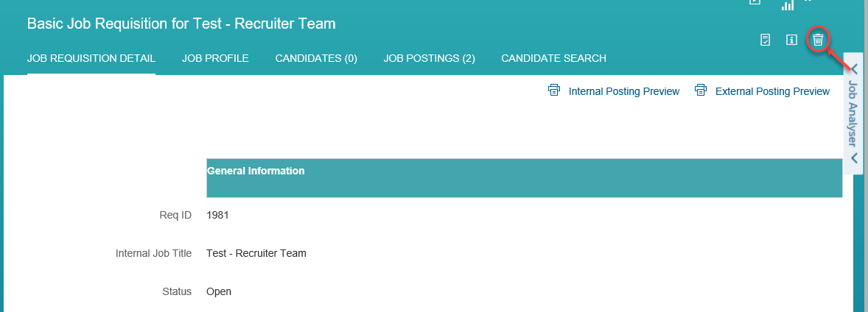Image resolution: width=868 pixels, height=312 pixels.
Task: Click the trash can delete requisition icon
Action: click(x=818, y=40)
